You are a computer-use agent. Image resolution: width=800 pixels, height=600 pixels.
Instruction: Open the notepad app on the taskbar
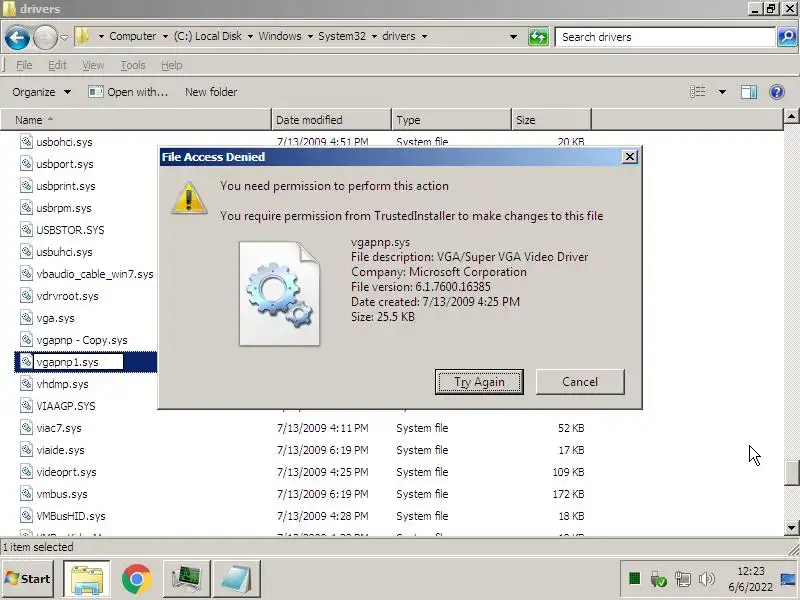236,579
